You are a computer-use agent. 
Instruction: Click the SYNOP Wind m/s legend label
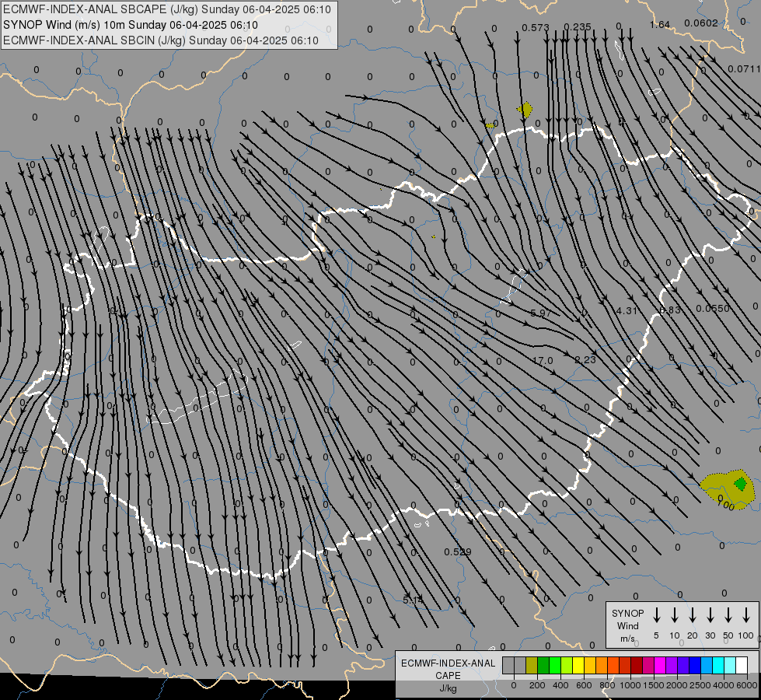pyautogui.click(x=627, y=625)
